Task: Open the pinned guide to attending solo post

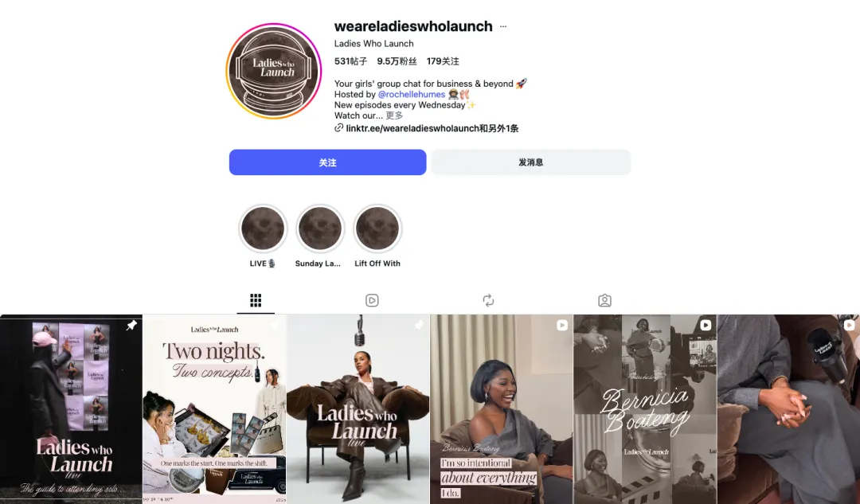Action: pyautogui.click(x=71, y=409)
